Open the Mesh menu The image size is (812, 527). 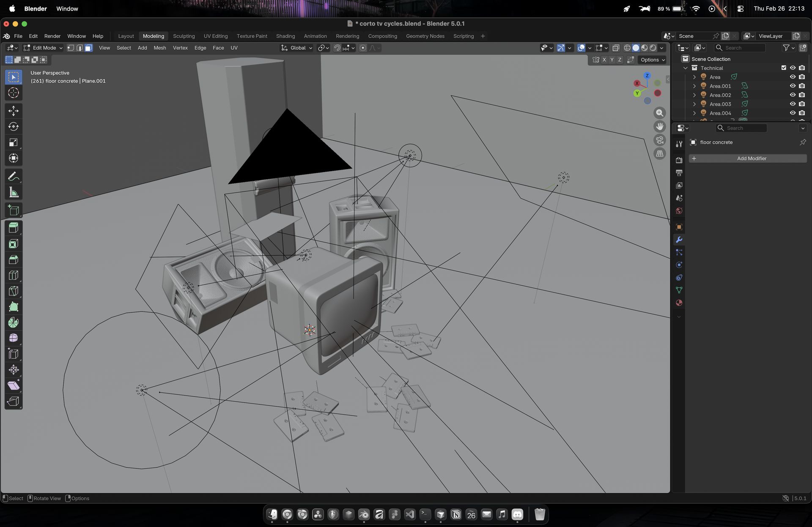tap(159, 48)
